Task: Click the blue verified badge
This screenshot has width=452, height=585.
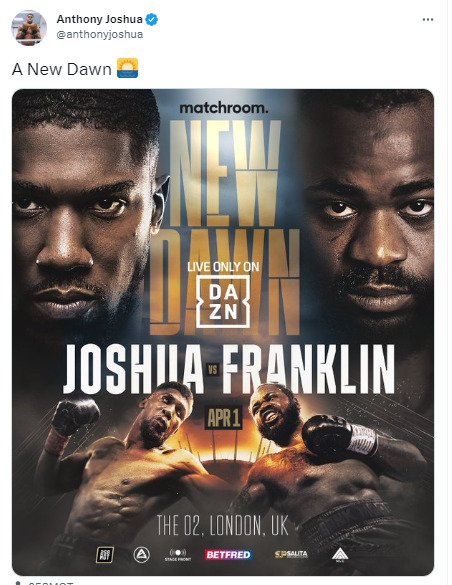Action: [x=151, y=19]
